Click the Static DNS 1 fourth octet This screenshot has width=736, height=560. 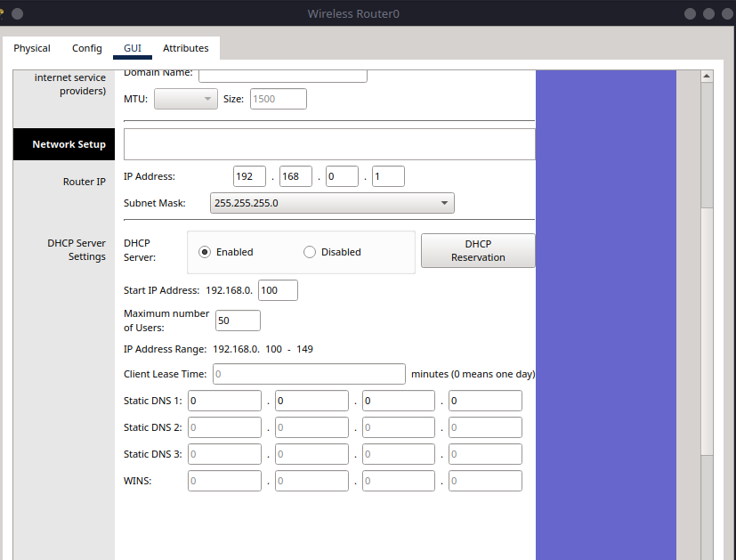click(485, 401)
